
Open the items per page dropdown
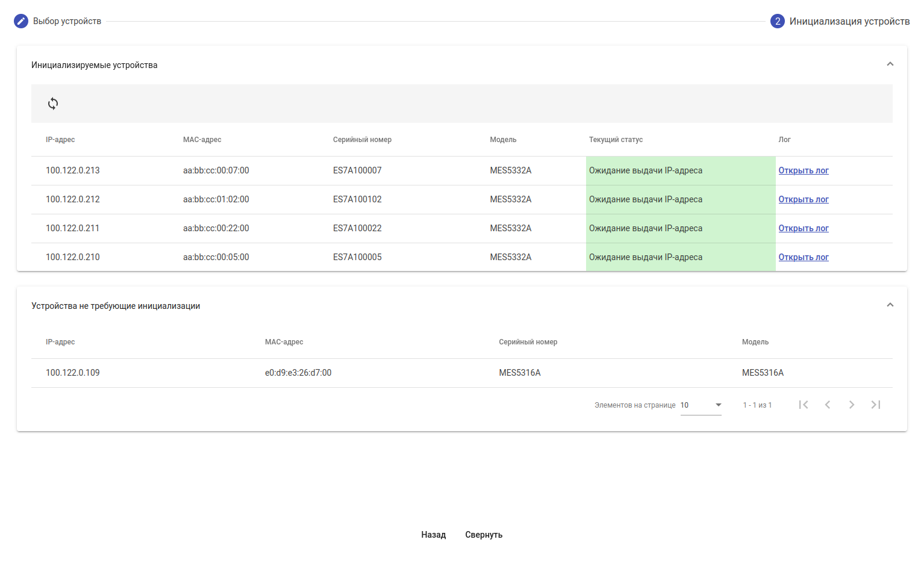point(701,405)
